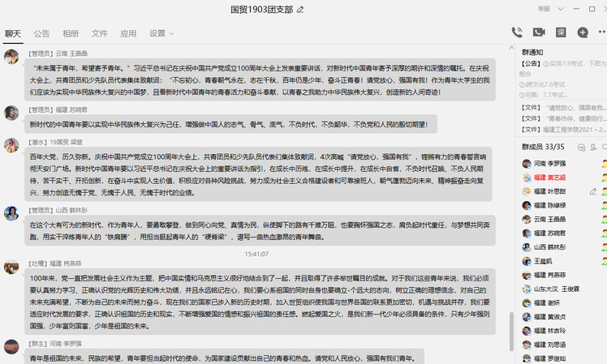Open avatar of 福建 肖燕菲 in chat
Image resolution: width=607 pixels, height=364 pixels.
coord(11,267)
